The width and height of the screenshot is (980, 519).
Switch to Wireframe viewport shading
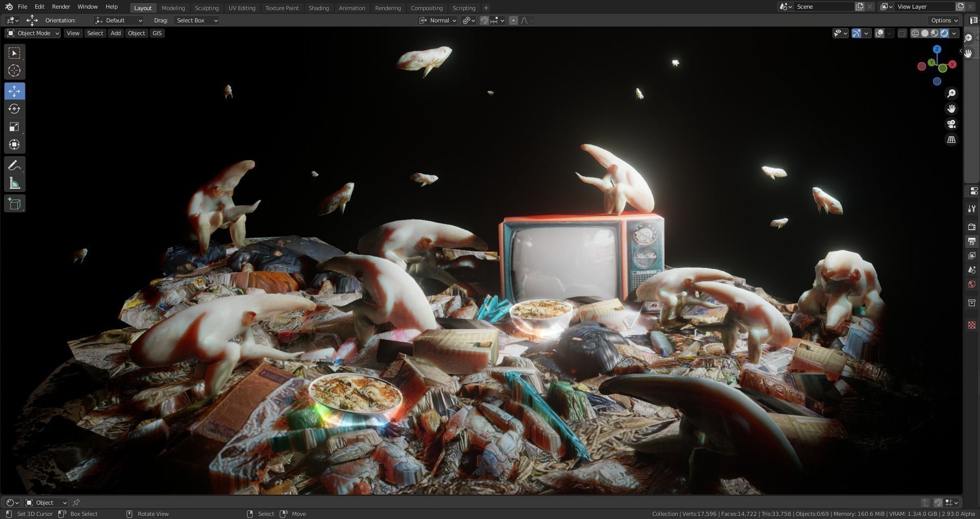915,33
